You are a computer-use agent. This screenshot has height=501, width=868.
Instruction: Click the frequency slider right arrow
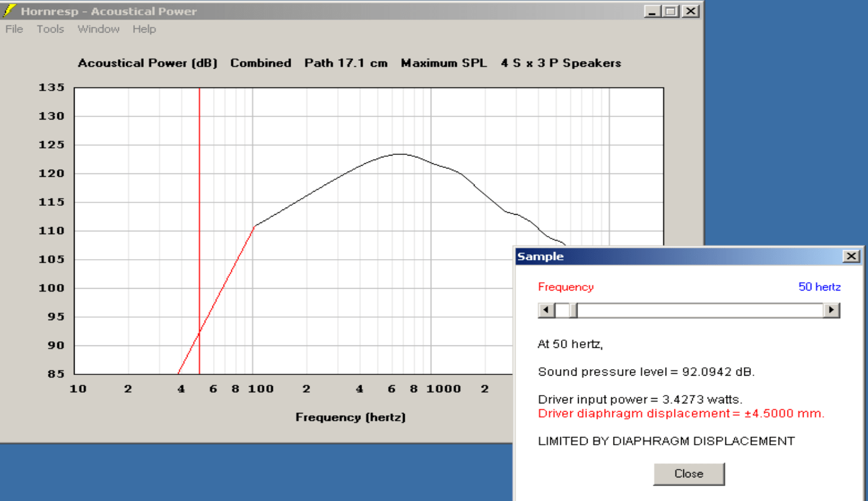[x=831, y=310]
